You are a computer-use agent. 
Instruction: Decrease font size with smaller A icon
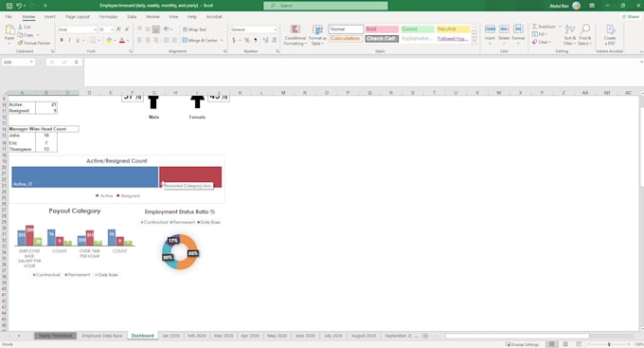pyautogui.click(x=127, y=29)
